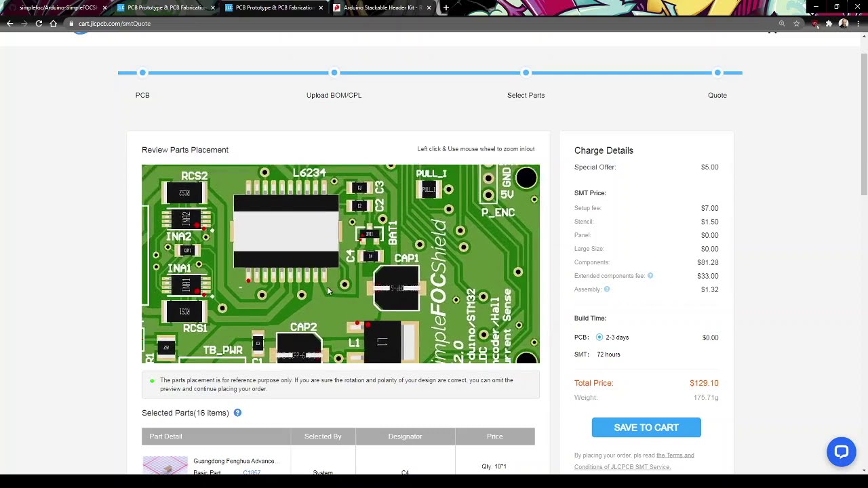Click SAVE TO CART button
The height and width of the screenshot is (488, 868).
pos(646,428)
